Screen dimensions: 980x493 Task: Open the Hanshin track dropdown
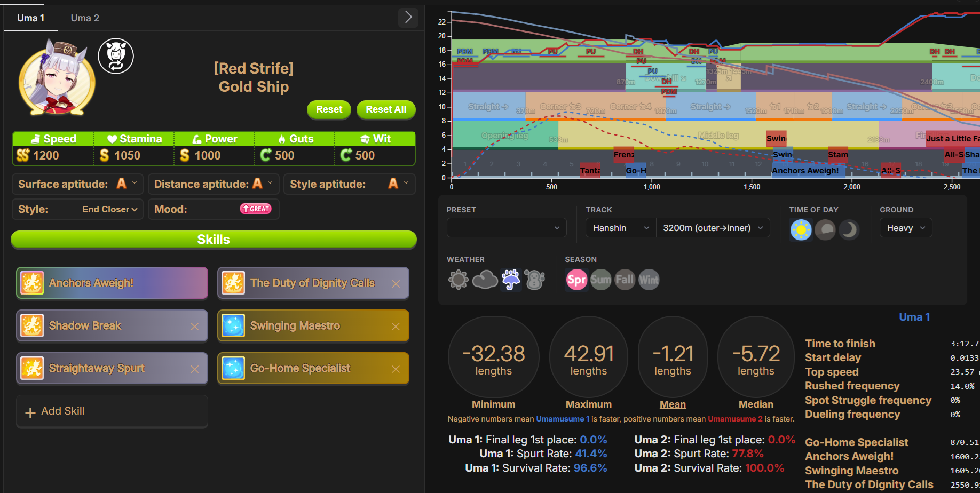pyautogui.click(x=621, y=228)
